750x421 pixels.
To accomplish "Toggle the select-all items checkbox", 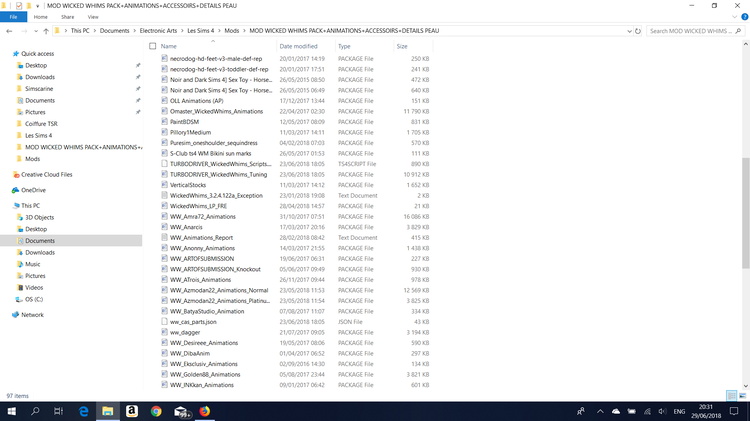I will pyautogui.click(x=153, y=46).
